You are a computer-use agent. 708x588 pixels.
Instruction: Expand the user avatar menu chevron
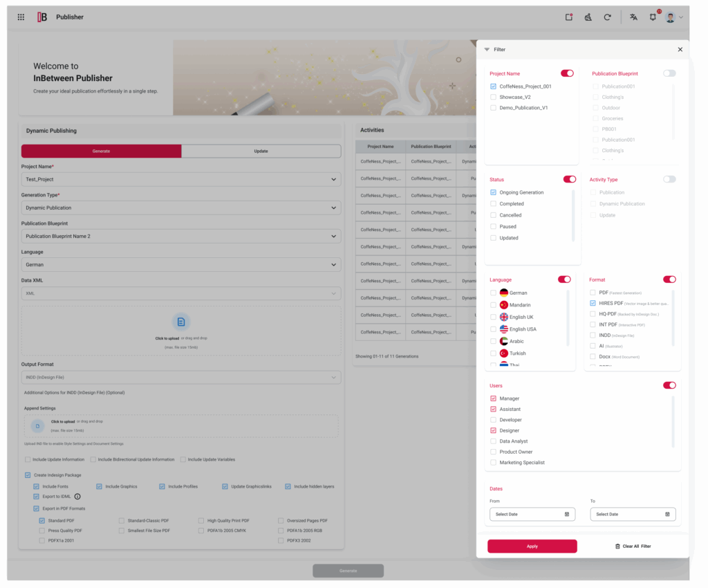(x=682, y=17)
